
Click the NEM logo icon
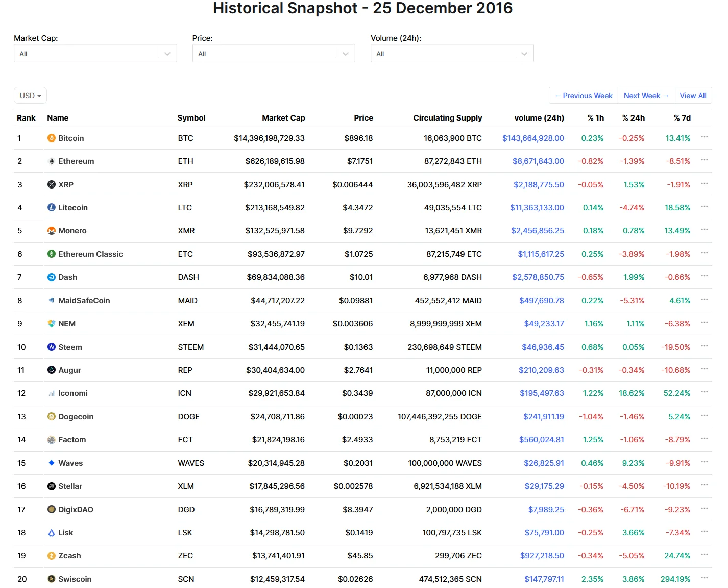pos(52,324)
